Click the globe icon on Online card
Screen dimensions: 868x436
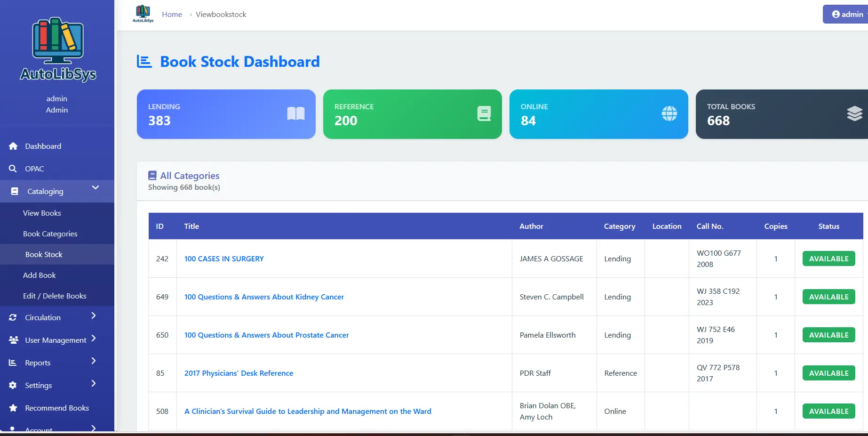(669, 113)
